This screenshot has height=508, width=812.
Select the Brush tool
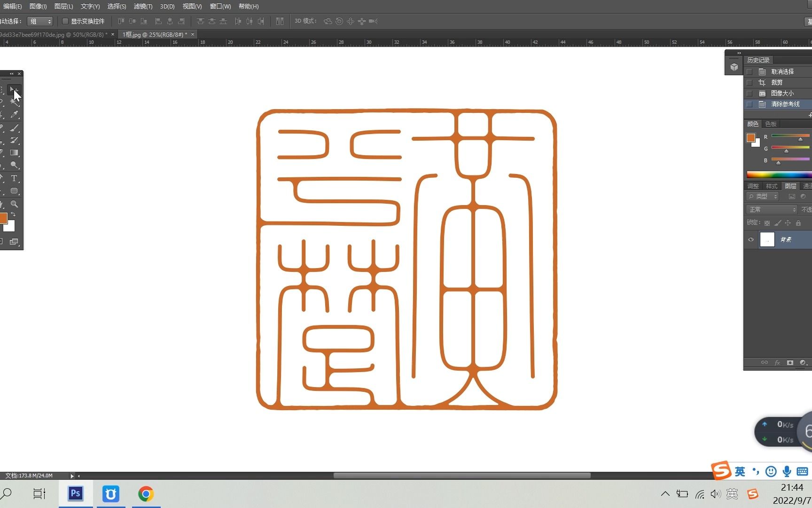click(15, 127)
